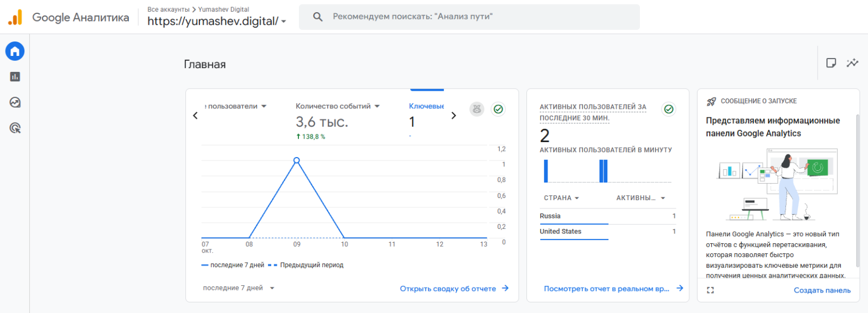This screenshot has width=868, height=313.
Task: Focus the search field 'Рекомендуем поискать'
Action: click(x=469, y=17)
